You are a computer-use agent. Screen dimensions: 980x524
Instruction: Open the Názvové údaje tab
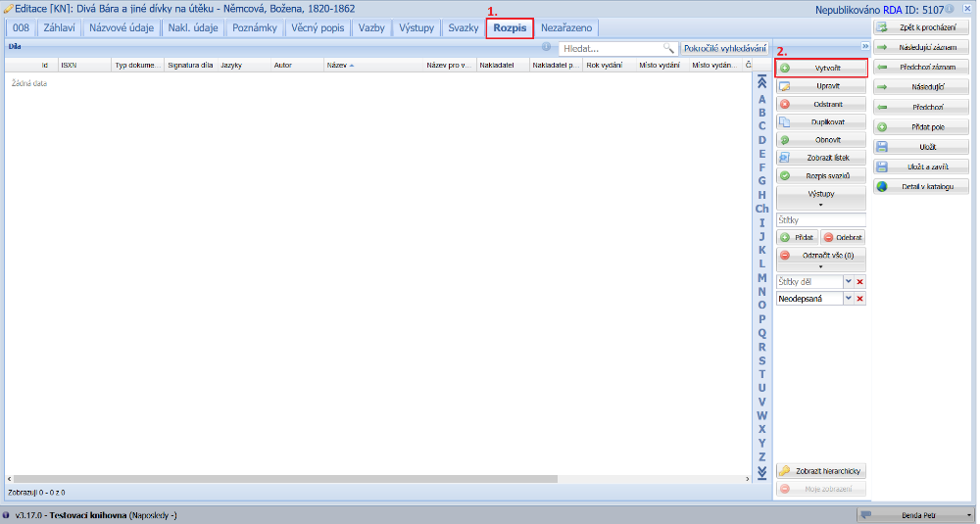122,27
